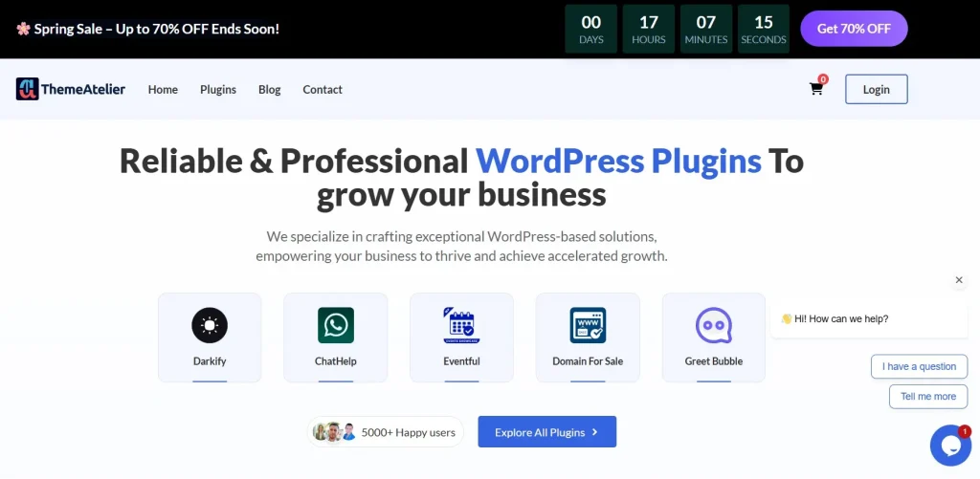Click Get 70% OFF button
Screen dimensions: 980x479
click(854, 29)
